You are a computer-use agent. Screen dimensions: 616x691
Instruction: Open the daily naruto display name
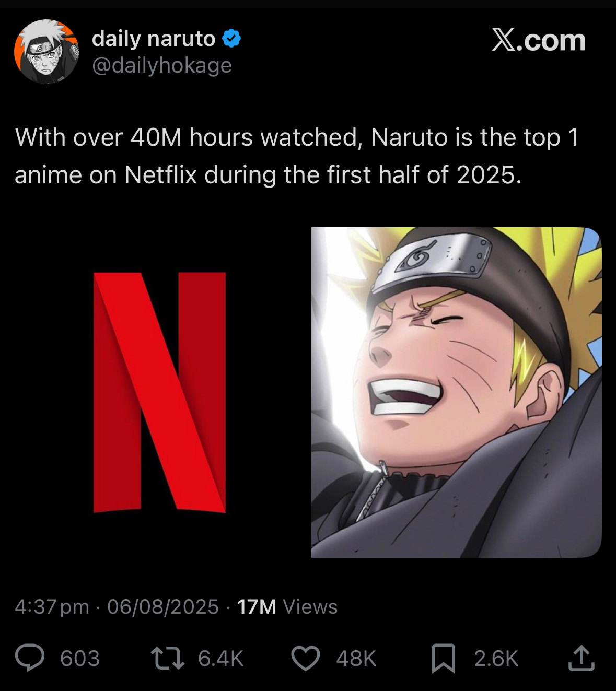tap(154, 39)
